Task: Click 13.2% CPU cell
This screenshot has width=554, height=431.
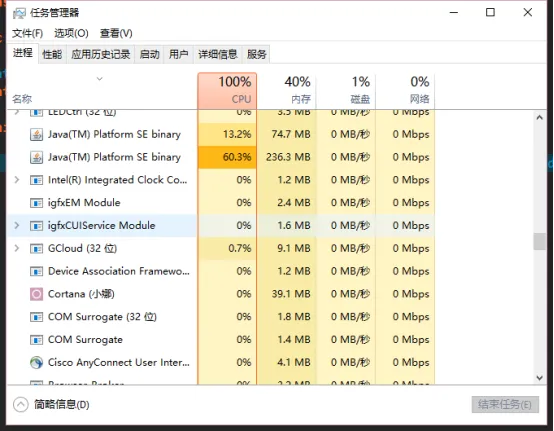Action: pyautogui.click(x=227, y=135)
